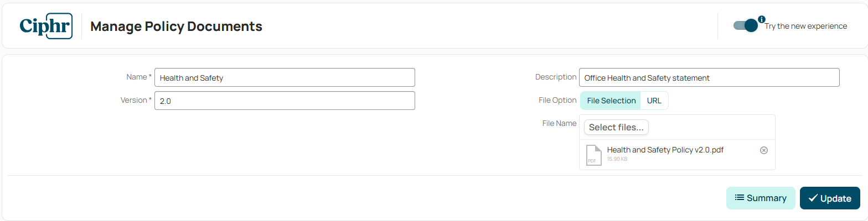Click the 'File Option' label
Image resolution: width=868 pixels, height=221 pixels.
[x=557, y=100]
